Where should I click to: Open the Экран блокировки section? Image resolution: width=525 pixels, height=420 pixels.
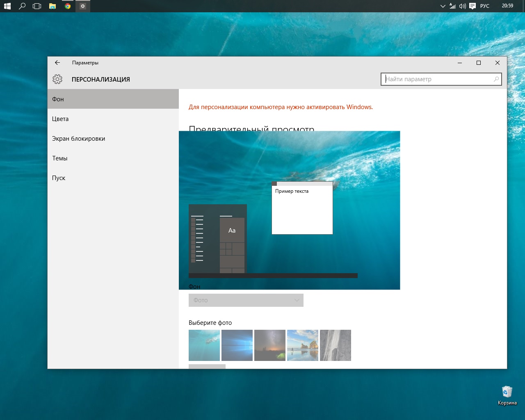click(78, 139)
